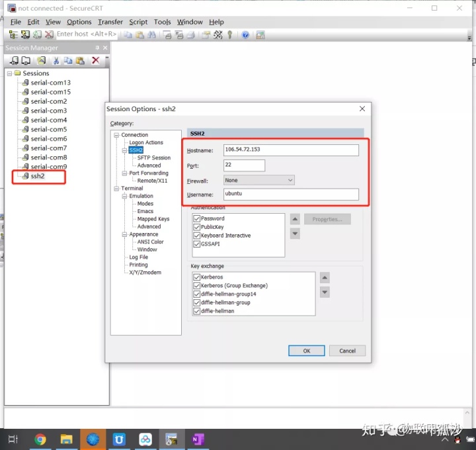
Task: Expand Session Manager toolbar overflow
Action: [x=107, y=58]
